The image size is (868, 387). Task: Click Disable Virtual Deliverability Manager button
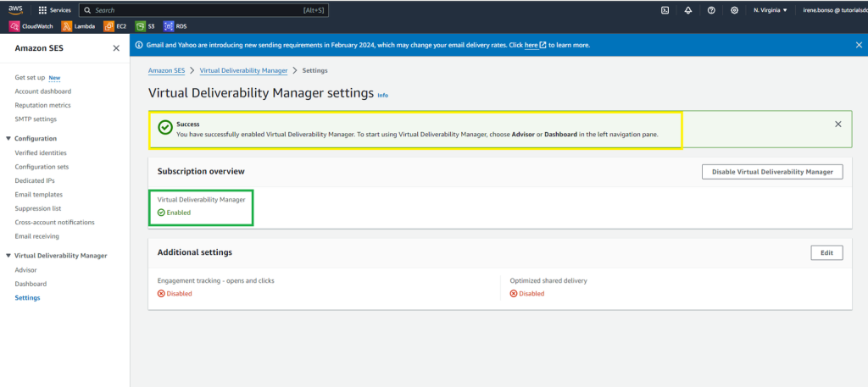pyautogui.click(x=772, y=172)
